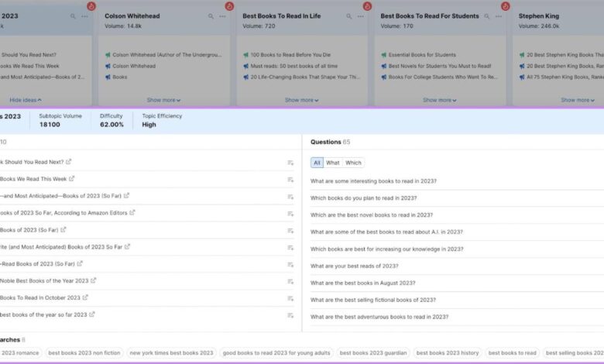Open the 'Books' headline on Colson Whitehead card

pos(120,77)
